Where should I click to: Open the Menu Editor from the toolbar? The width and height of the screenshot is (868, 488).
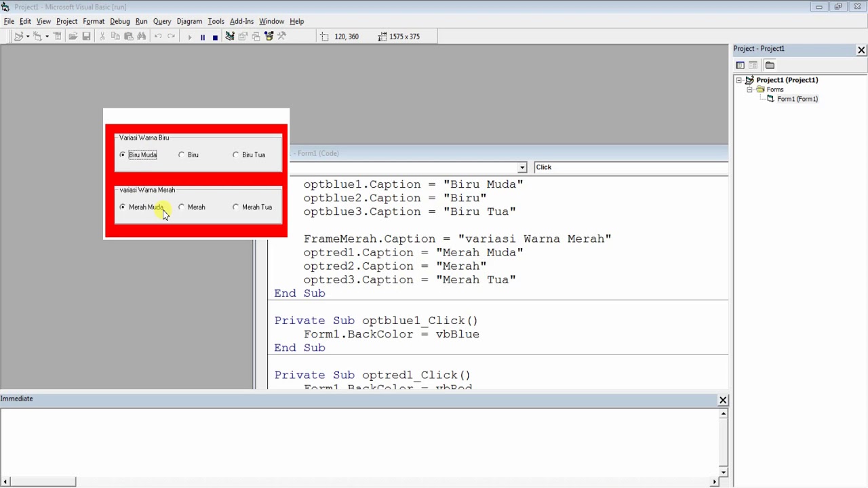(x=58, y=37)
